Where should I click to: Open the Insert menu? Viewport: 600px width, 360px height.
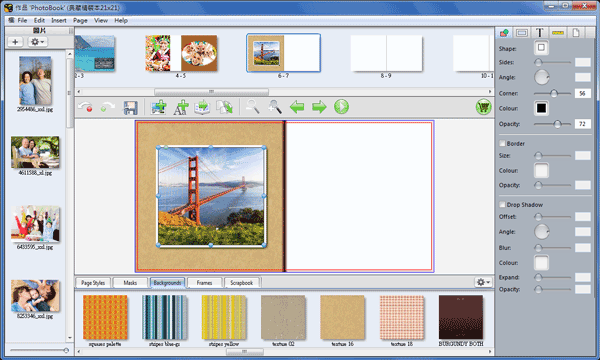click(x=59, y=20)
